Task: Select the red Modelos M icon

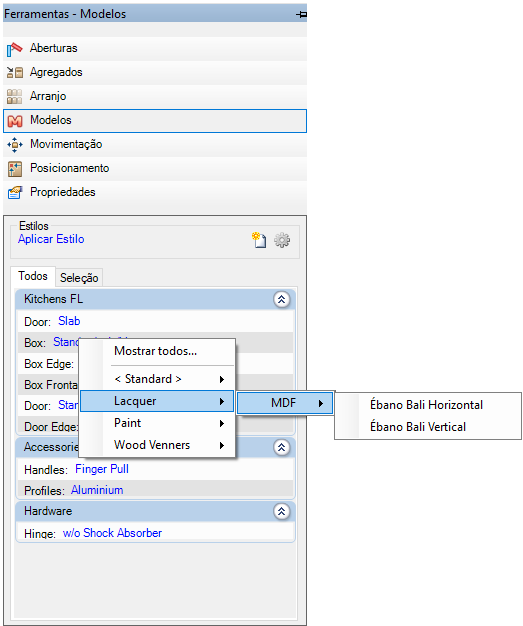Action: point(15,121)
